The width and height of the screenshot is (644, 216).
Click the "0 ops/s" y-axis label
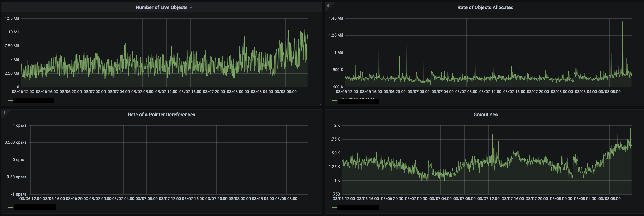(19, 160)
